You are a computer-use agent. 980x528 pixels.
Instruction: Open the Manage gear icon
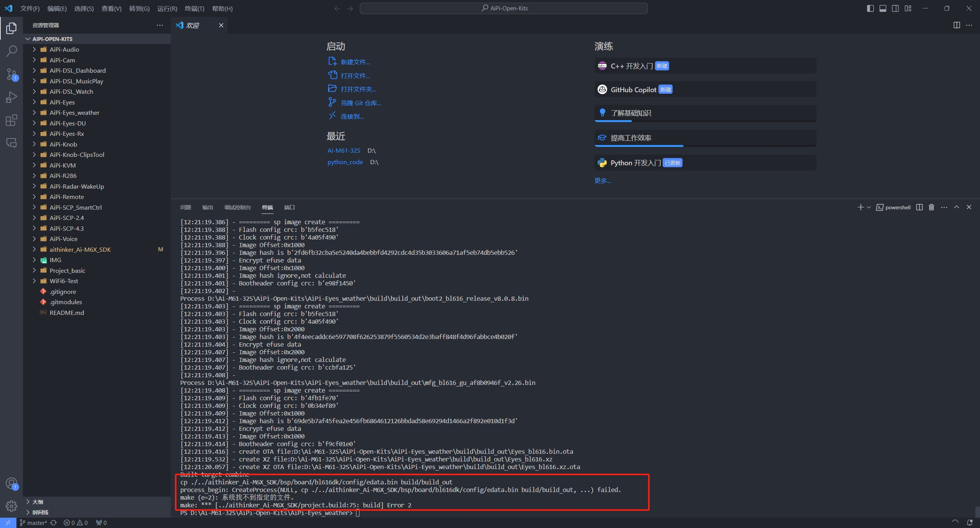coord(11,506)
